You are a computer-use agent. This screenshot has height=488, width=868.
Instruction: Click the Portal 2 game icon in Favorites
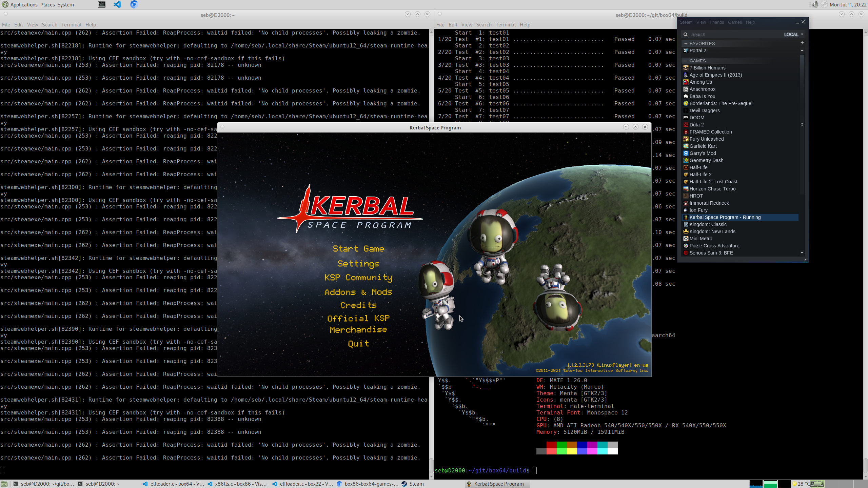686,50
